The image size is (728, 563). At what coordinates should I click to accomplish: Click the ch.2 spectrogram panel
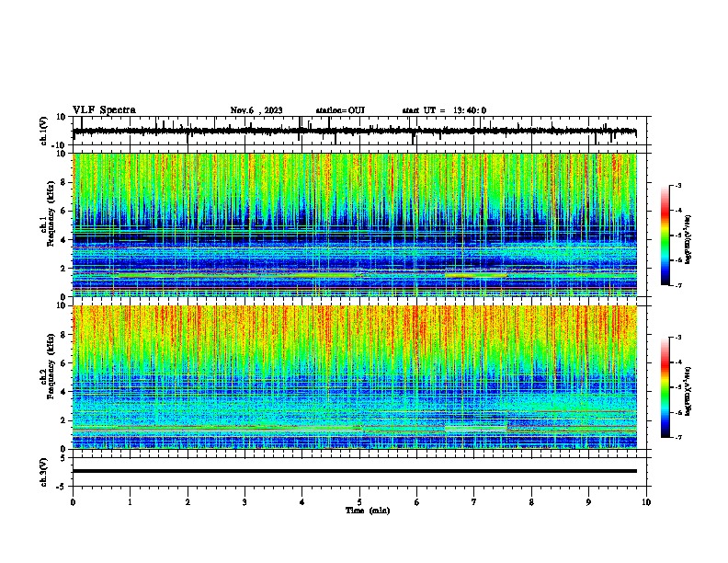point(355,377)
